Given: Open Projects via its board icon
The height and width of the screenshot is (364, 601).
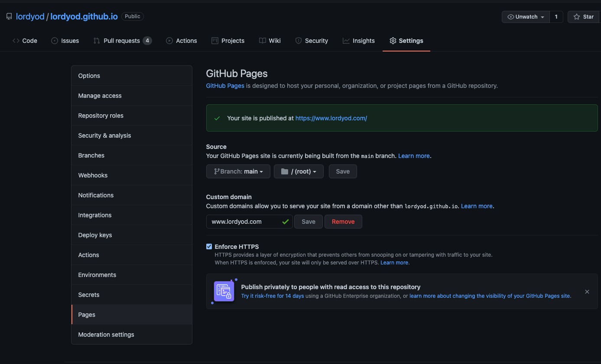Looking at the screenshot, I should (x=214, y=41).
